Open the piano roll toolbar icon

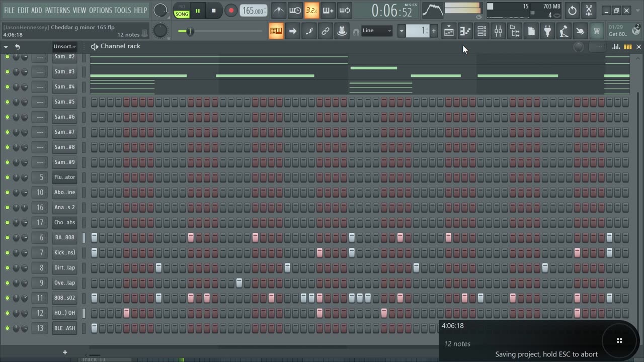(465, 31)
